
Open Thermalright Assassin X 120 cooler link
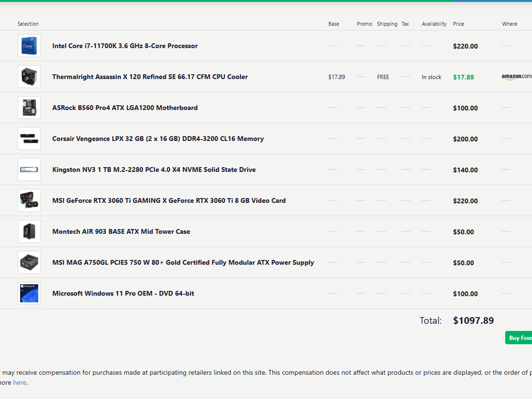click(x=150, y=77)
